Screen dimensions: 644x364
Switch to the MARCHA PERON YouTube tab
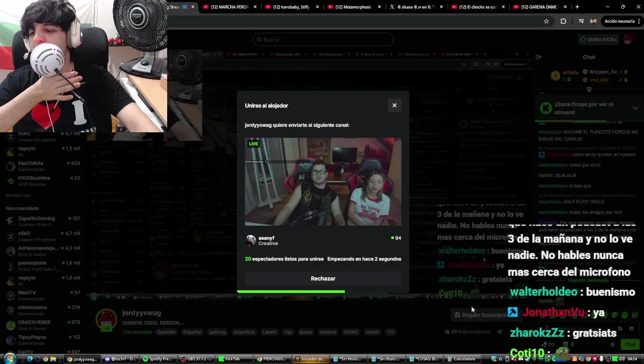click(230, 7)
